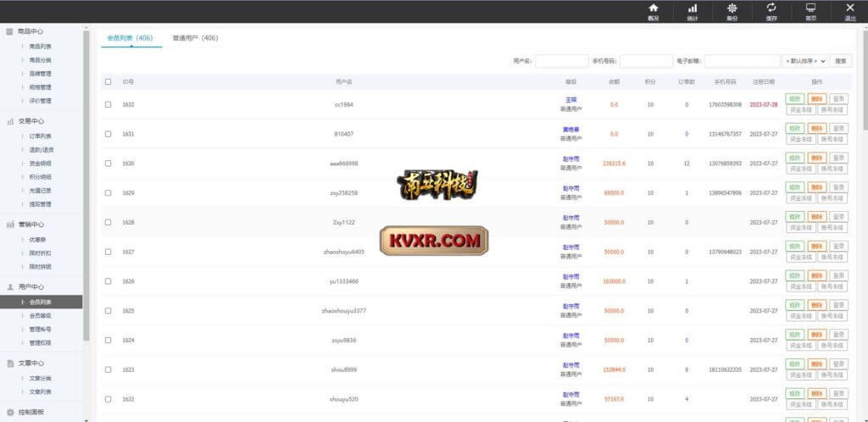Click phone number 17603598308
The image size is (868, 422).
pyautogui.click(x=725, y=104)
